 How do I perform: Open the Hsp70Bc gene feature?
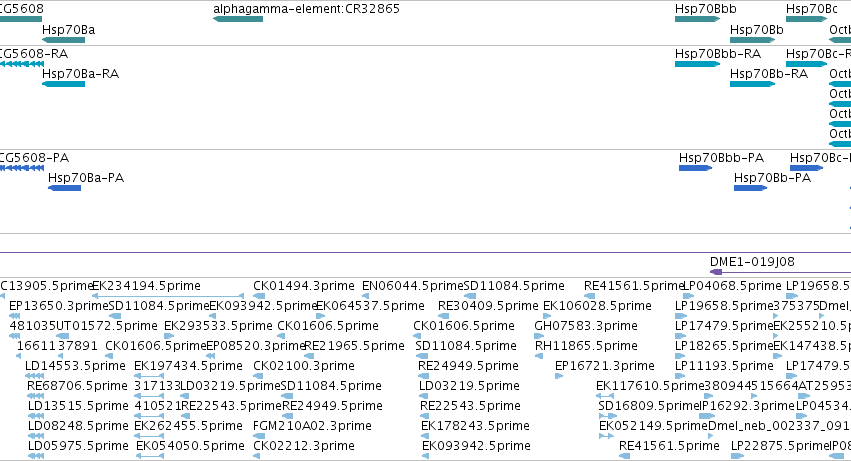806,20
